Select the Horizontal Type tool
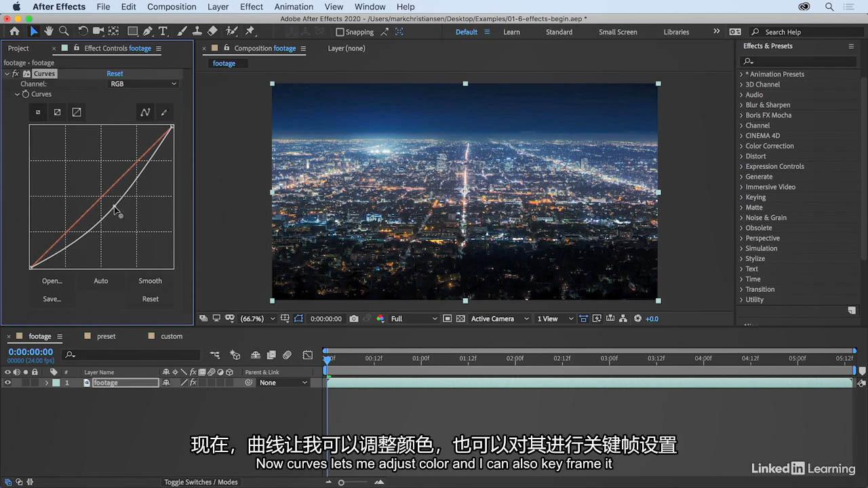 (163, 31)
